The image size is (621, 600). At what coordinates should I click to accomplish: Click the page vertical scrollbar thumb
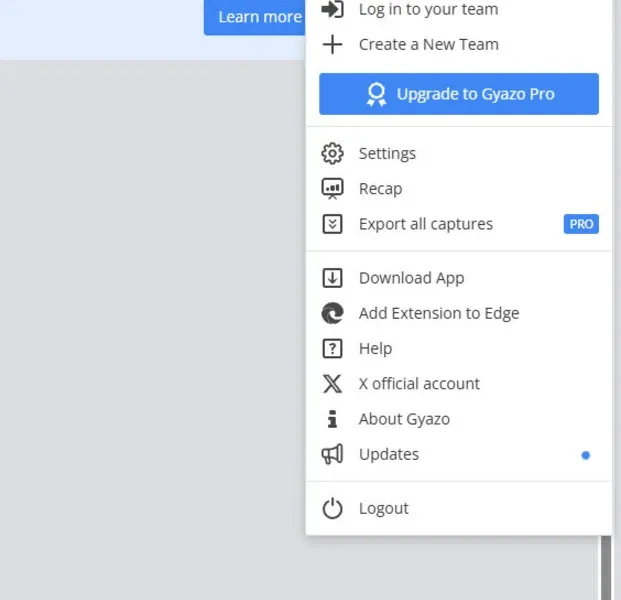pyautogui.click(x=606, y=568)
